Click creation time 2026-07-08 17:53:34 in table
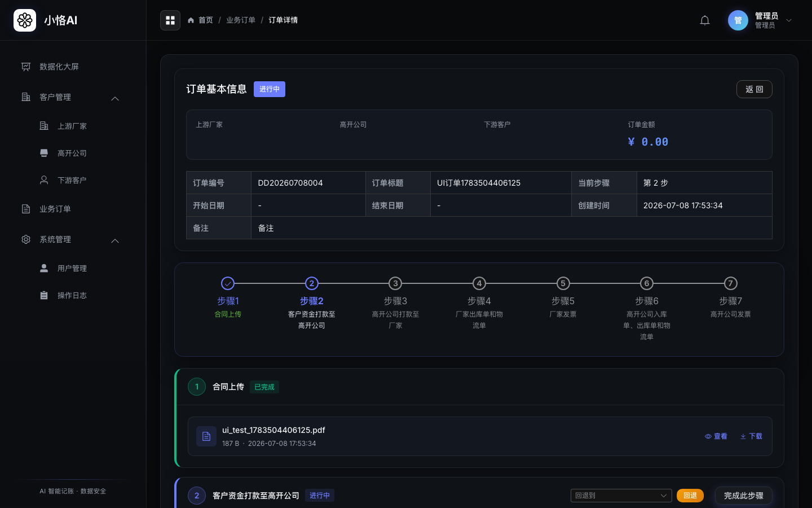Image resolution: width=812 pixels, height=508 pixels. [x=683, y=205]
